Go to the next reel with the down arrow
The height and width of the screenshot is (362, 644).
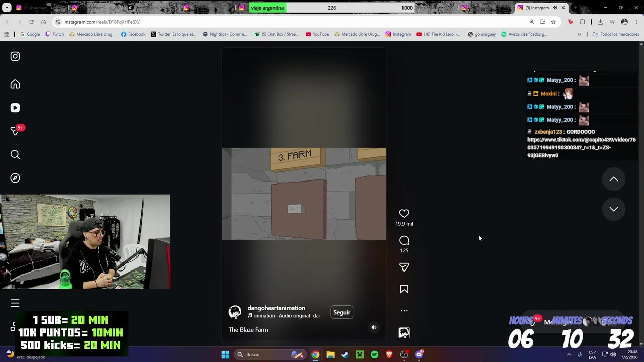[x=614, y=209]
